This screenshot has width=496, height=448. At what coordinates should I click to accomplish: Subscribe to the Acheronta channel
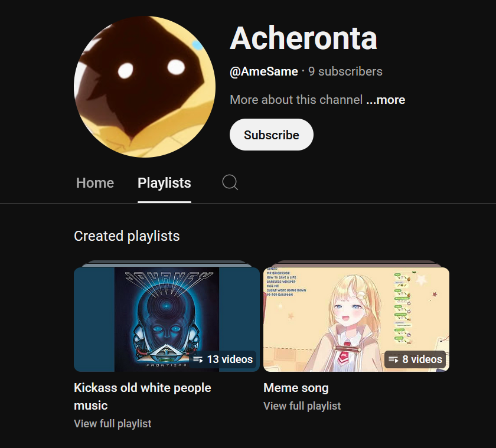[x=272, y=135]
